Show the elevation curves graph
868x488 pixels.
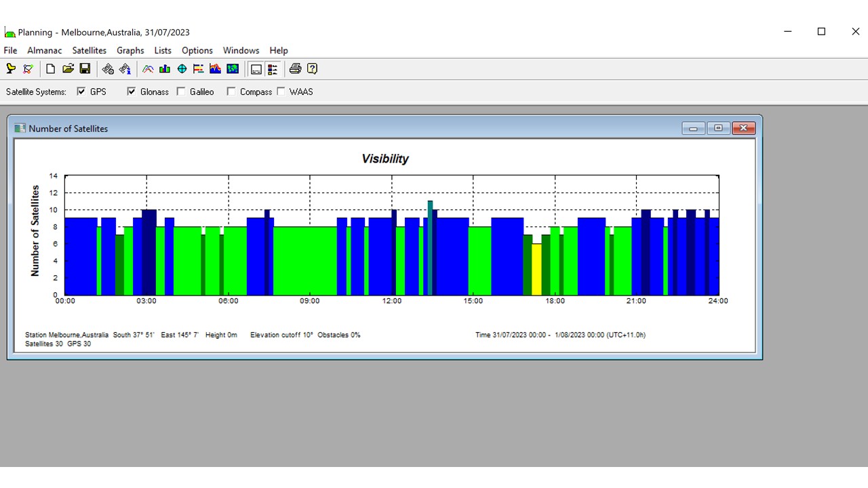coord(147,68)
